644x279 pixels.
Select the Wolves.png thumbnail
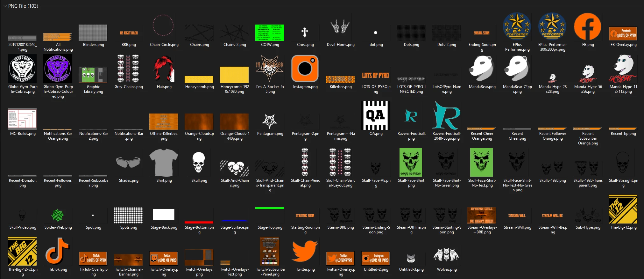coord(446,254)
